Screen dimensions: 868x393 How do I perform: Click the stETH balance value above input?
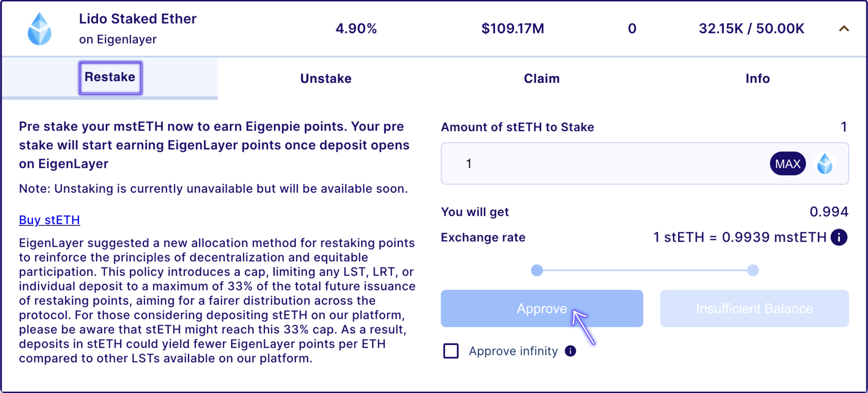[843, 127]
